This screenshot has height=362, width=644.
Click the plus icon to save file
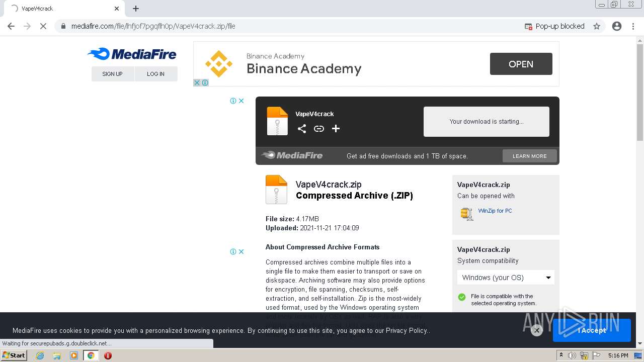tap(336, 129)
